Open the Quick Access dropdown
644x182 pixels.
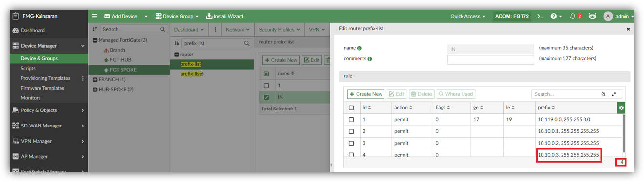pos(468,16)
